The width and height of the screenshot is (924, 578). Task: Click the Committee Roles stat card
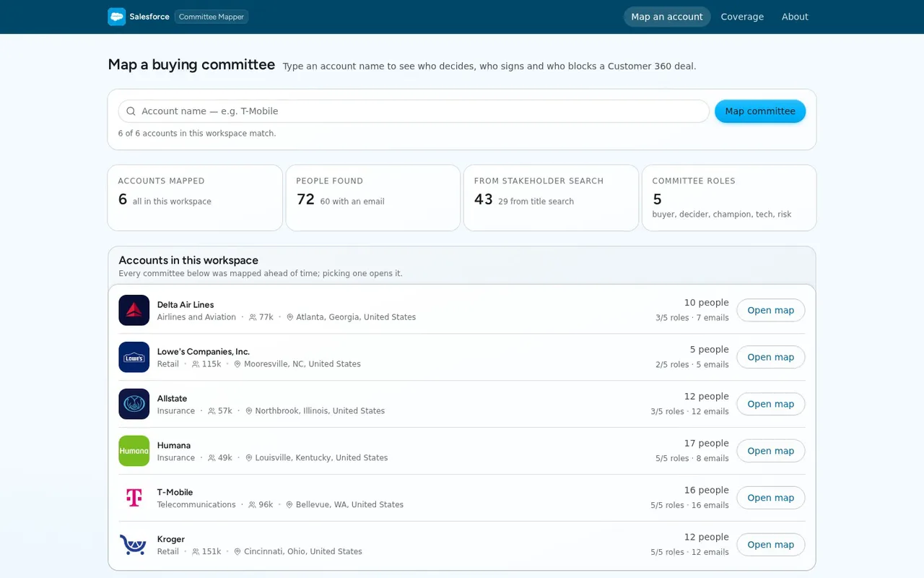click(729, 198)
